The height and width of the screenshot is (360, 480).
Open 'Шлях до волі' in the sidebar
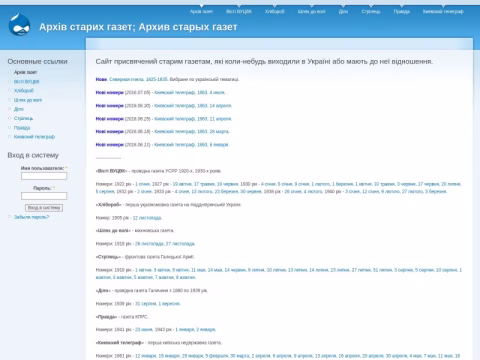(x=28, y=100)
